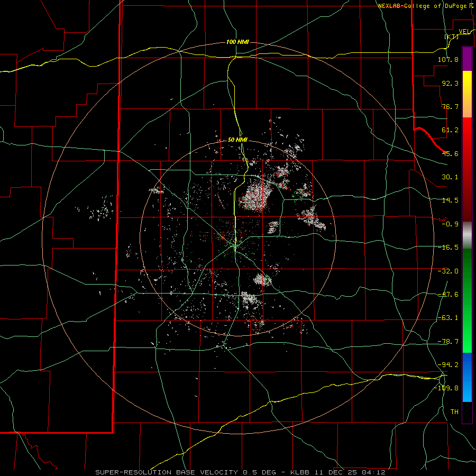This screenshot has height=476, width=476.
Task: Click the 61.2 velocity scale value
Action: pos(450,130)
